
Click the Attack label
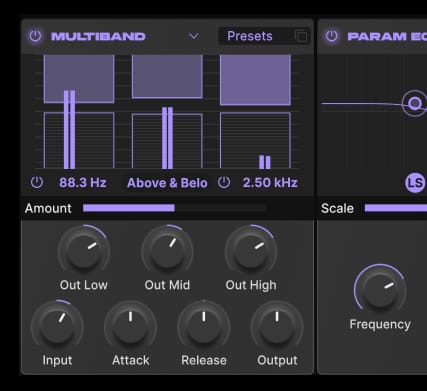point(131,360)
